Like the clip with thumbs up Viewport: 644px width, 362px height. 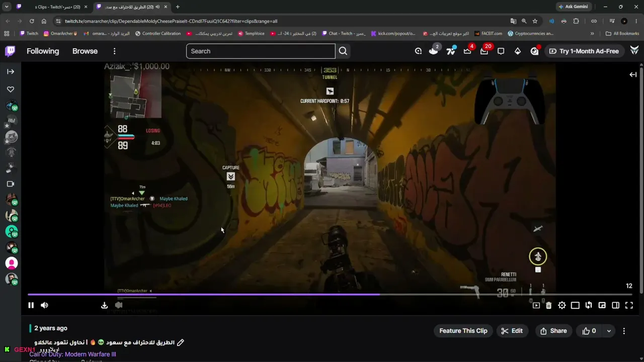click(589, 331)
